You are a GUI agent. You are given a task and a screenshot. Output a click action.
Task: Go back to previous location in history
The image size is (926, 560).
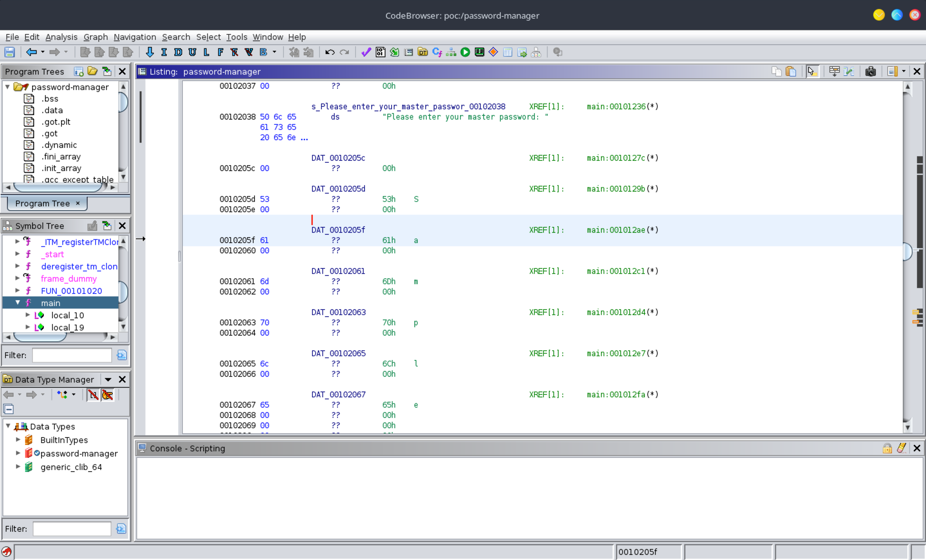click(31, 52)
